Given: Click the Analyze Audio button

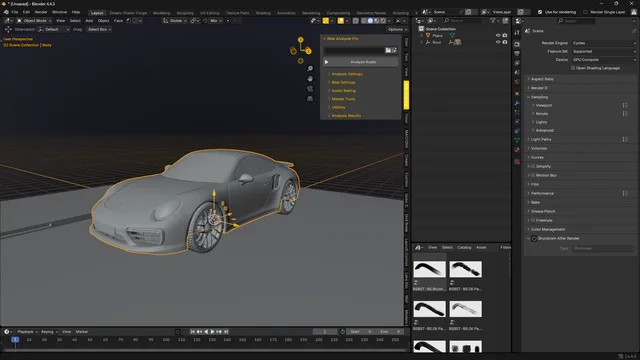Looking at the screenshot, I should coord(361,62).
